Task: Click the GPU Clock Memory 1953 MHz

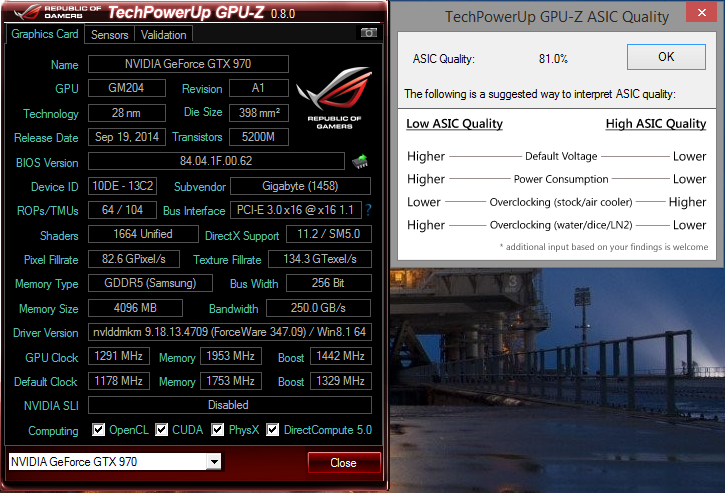Action: click(x=231, y=356)
